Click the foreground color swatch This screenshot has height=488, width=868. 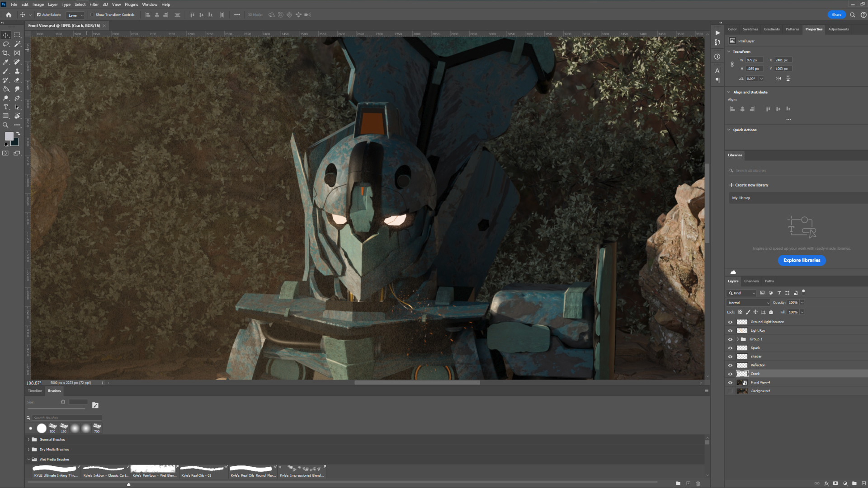coord(9,136)
